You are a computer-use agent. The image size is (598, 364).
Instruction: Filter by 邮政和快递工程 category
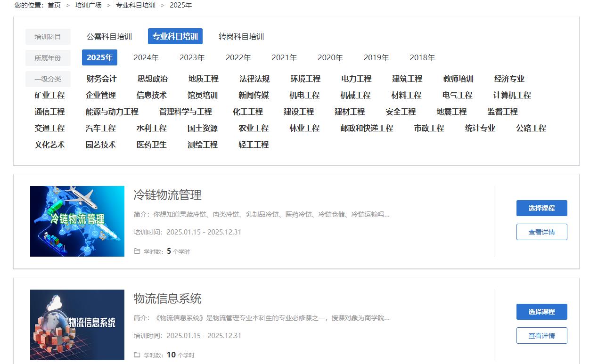pos(367,128)
